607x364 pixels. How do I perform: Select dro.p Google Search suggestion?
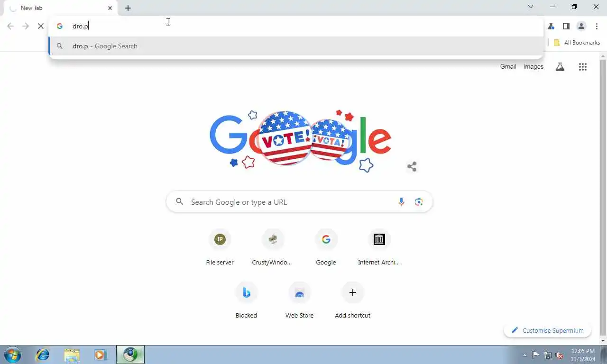(x=296, y=46)
